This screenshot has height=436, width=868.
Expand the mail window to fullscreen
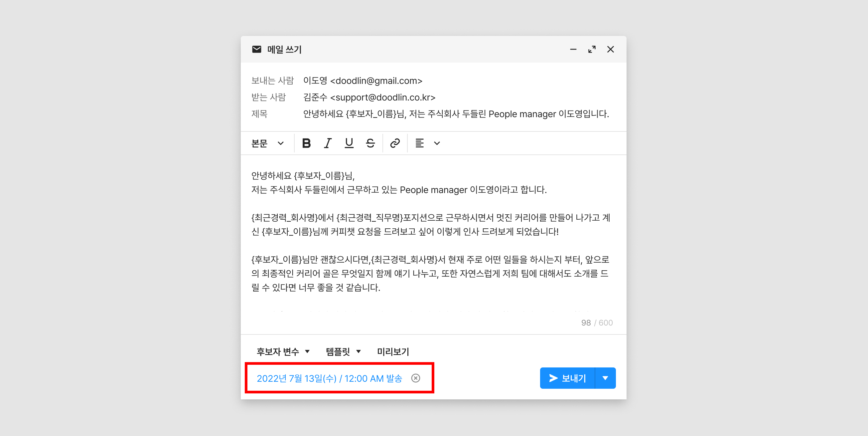pyautogui.click(x=592, y=49)
